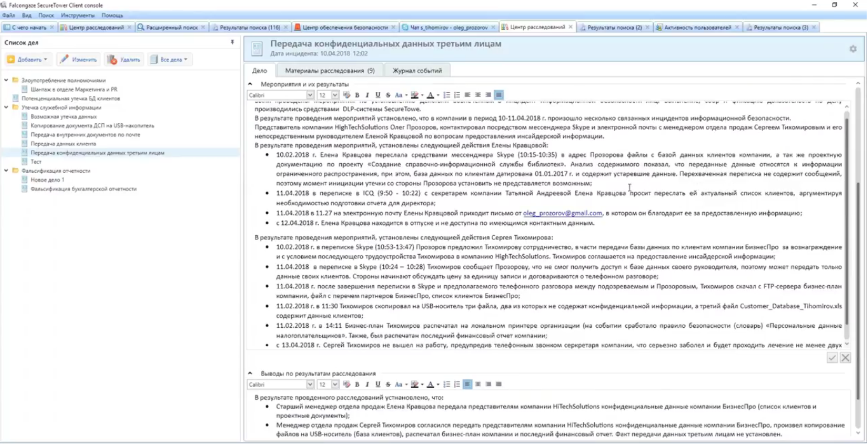This screenshot has width=868, height=446.
Task: Switch to Результаты поиска (116) tab
Action: pyautogui.click(x=250, y=27)
